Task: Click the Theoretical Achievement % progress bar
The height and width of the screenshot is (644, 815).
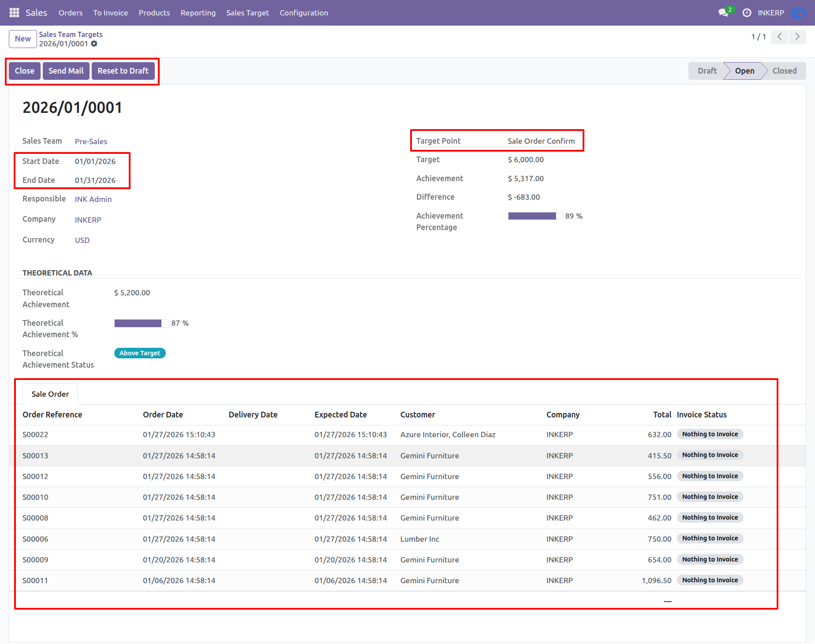Action: click(142, 324)
